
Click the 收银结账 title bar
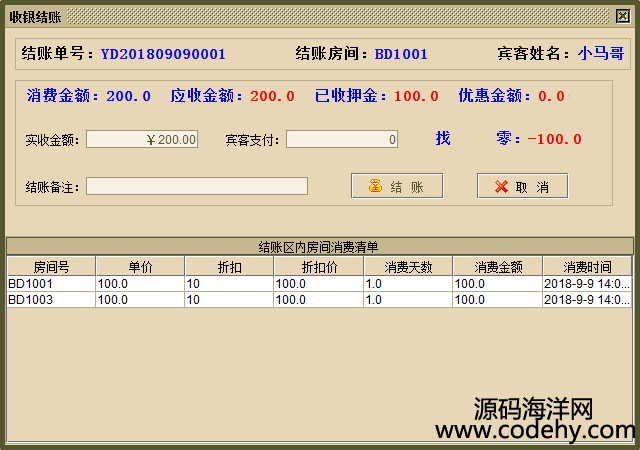300,15
